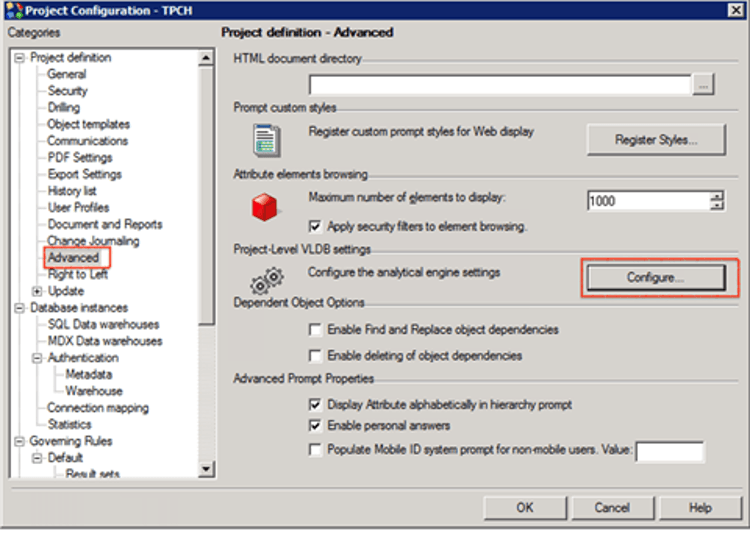Uncheck Display Attribute alphabetically in hierarchy prompt

click(x=316, y=405)
